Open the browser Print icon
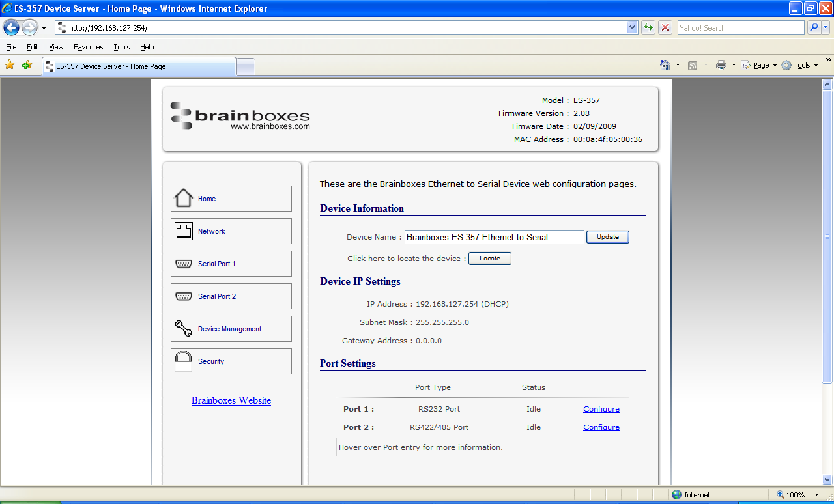 coord(721,65)
